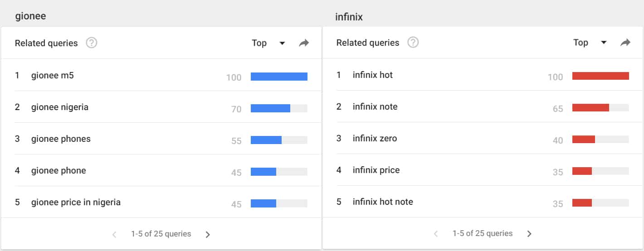Select the gionee nigeria query row
This screenshot has height=251, width=644.
point(161,107)
